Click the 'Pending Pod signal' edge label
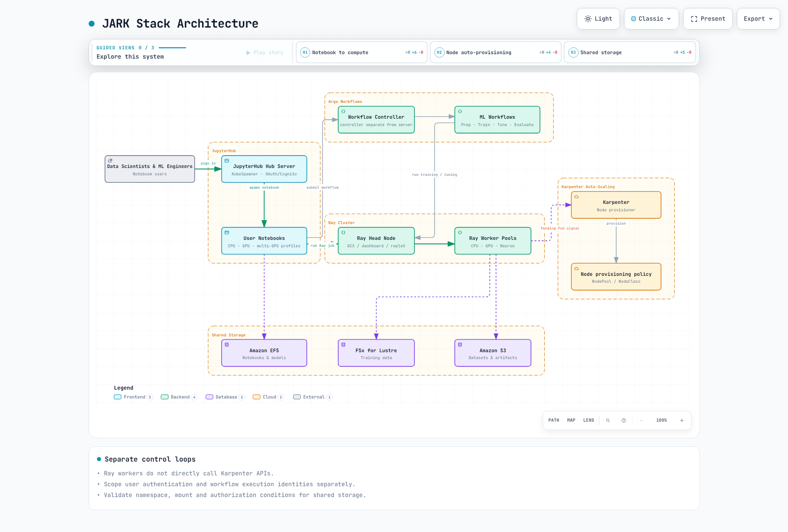 [560, 229]
